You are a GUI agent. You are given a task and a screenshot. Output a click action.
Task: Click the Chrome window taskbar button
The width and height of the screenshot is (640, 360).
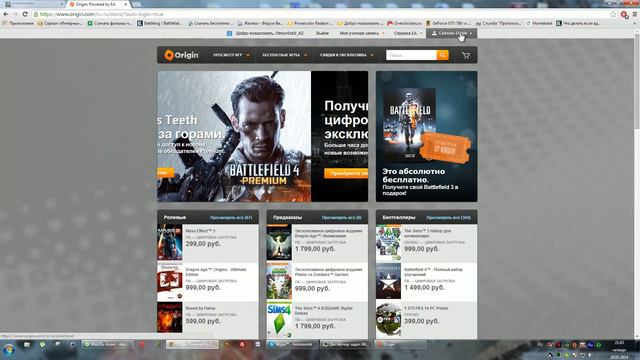(192, 344)
